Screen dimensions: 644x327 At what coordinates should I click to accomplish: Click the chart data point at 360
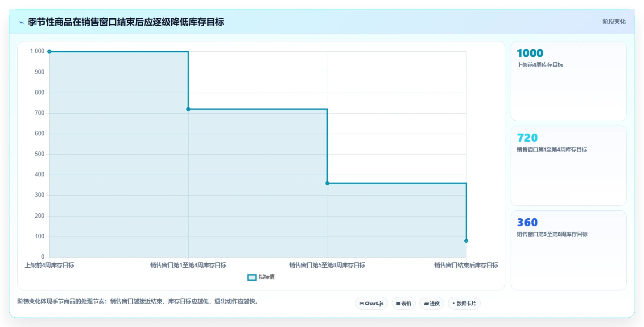pos(327,183)
